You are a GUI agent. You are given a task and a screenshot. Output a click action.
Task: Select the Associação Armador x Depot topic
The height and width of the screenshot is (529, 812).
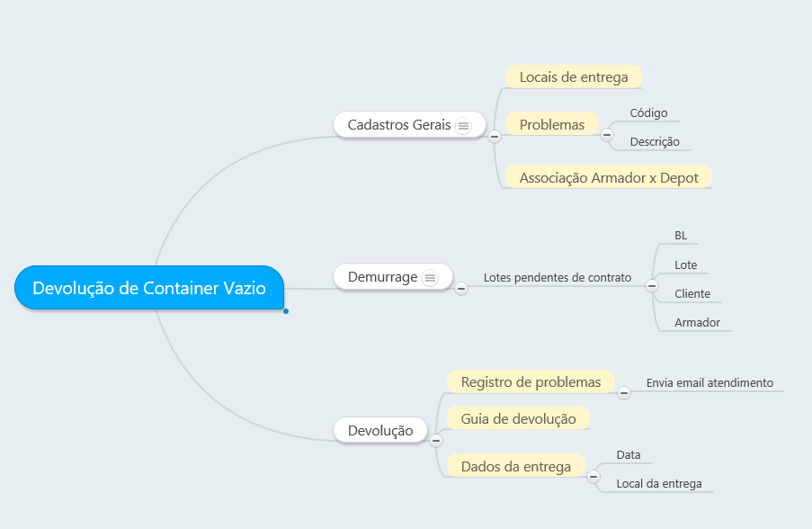(609, 177)
